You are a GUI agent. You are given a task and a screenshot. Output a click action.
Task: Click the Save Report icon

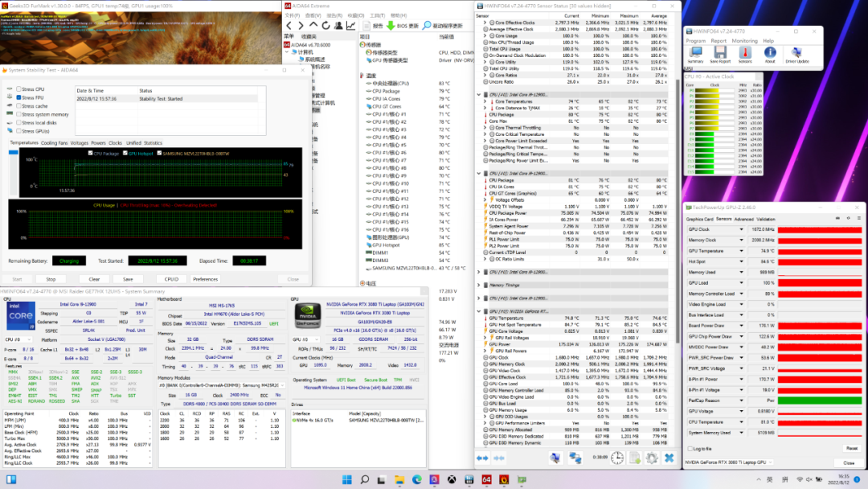[x=720, y=54]
